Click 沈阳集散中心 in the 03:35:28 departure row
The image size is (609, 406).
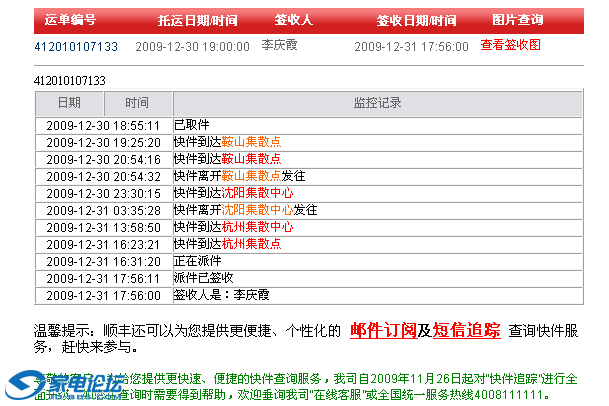tap(257, 210)
